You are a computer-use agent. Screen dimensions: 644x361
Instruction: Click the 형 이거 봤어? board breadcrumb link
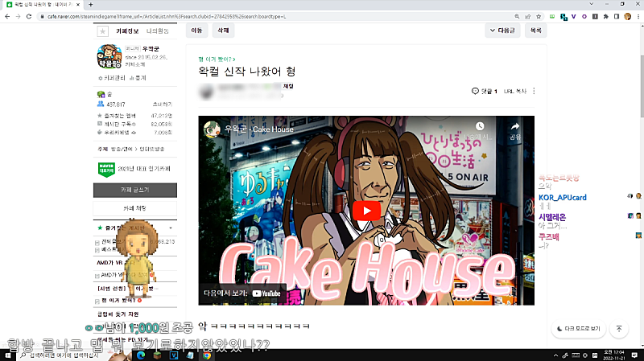pyautogui.click(x=217, y=59)
